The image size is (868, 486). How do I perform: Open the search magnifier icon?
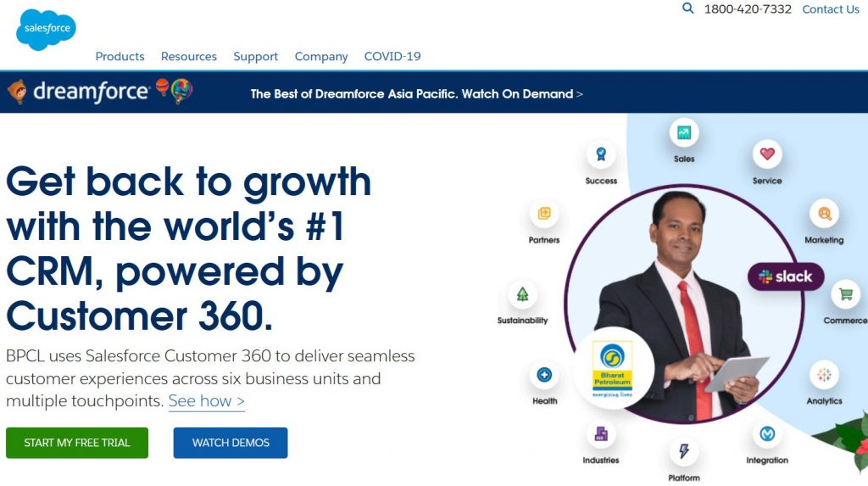pyautogui.click(x=687, y=8)
